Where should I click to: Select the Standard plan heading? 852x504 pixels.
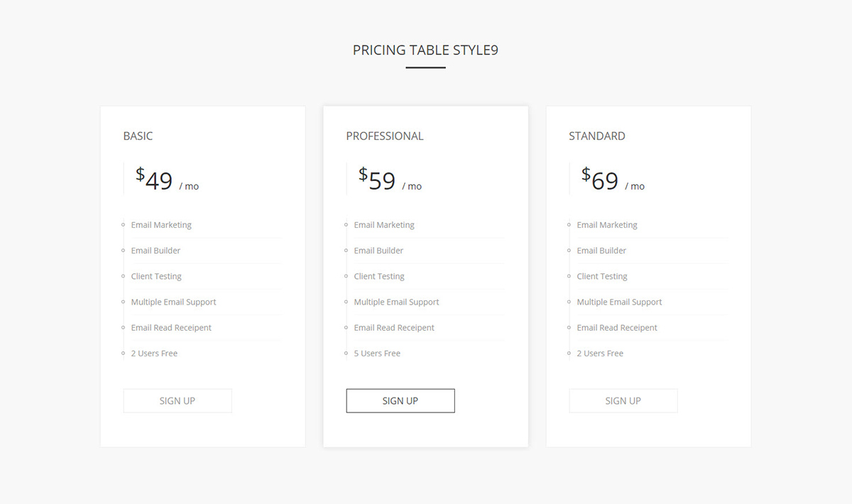(x=596, y=136)
